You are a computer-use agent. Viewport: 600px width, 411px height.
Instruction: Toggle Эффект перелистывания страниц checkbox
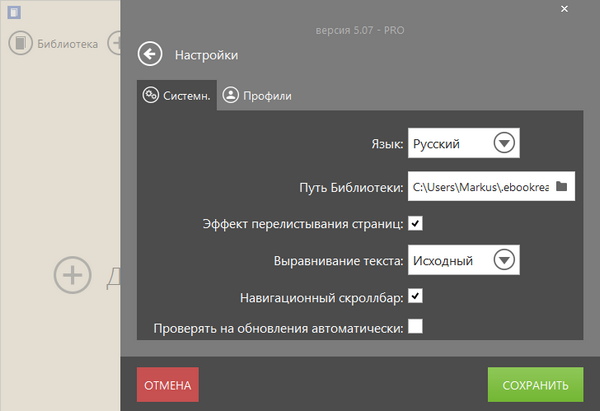[x=415, y=223]
